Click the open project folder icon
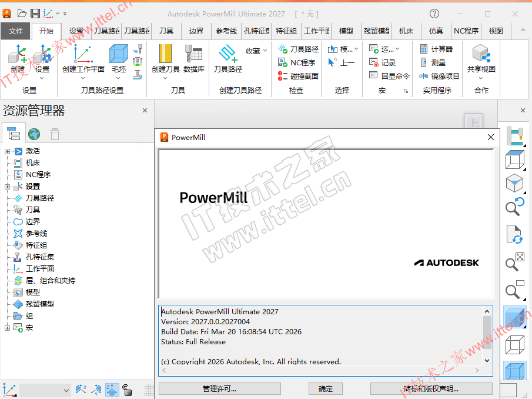This screenshot has height=399, width=532. [22, 14]
